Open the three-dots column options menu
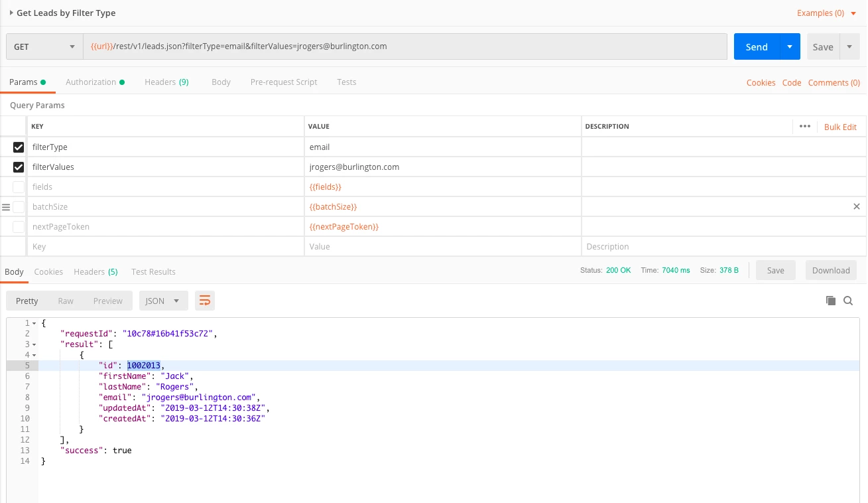The image size is (868, 503). (805, 126)
